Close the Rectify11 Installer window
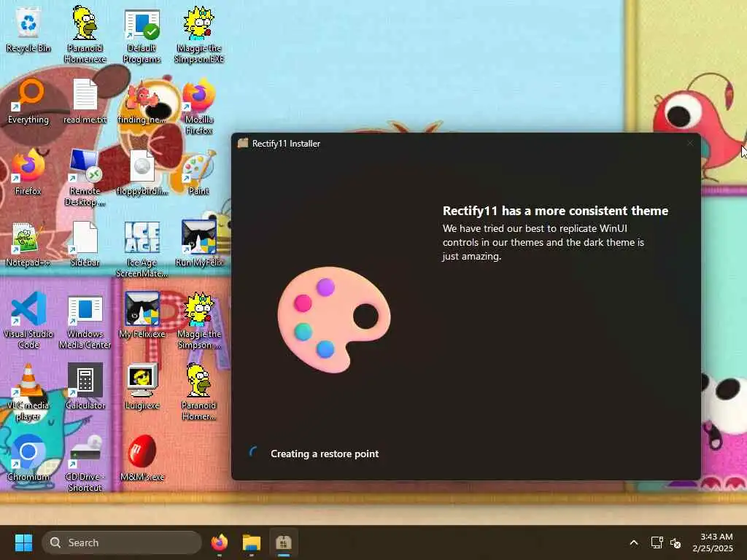 point(690,144)
